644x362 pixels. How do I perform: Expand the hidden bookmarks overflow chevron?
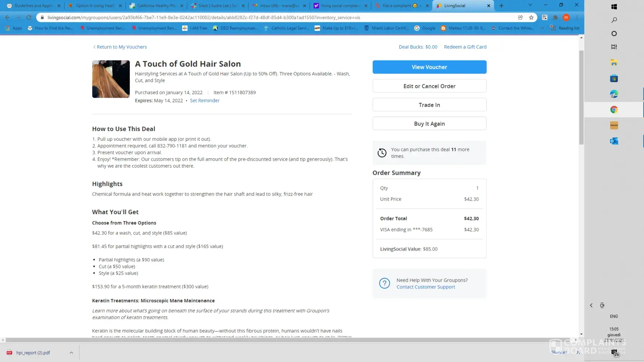tap(542, 28)
